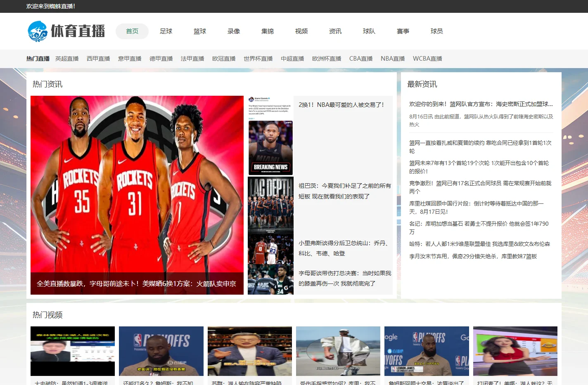
Task: Play the LeBron Playoffs press video
Action: (x=161, y=351)
